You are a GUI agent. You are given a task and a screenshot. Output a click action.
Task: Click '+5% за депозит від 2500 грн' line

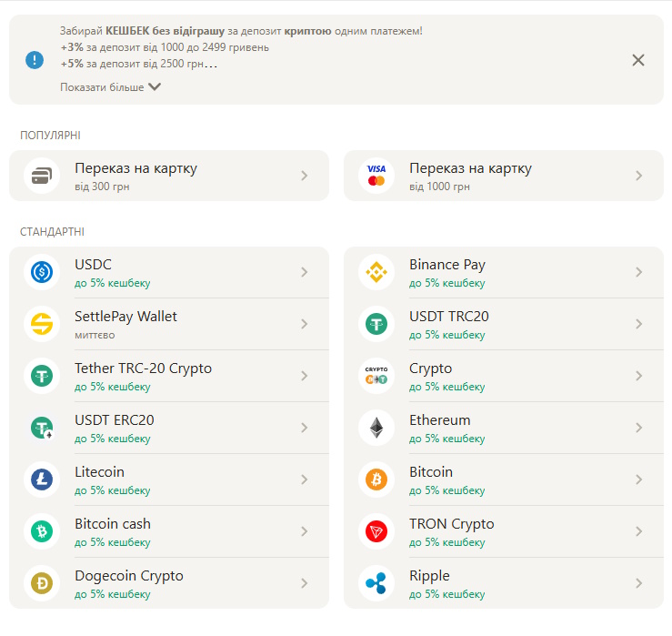(139, 64)
